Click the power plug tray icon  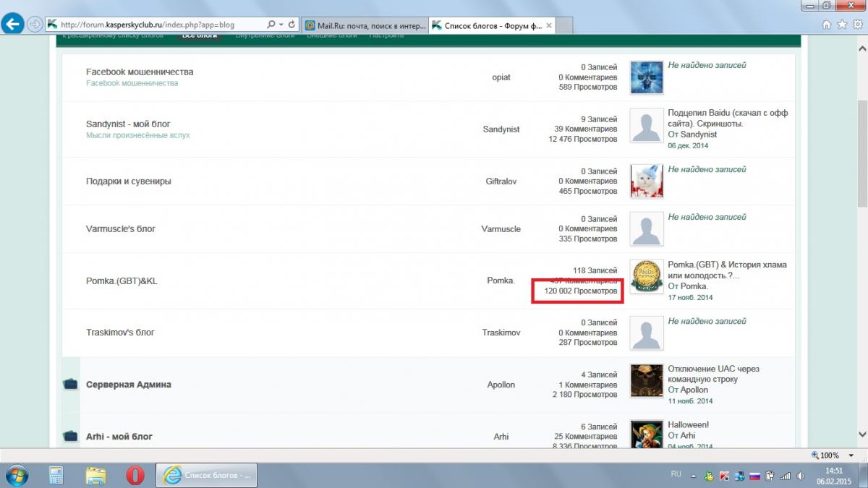tap(770, 476)
